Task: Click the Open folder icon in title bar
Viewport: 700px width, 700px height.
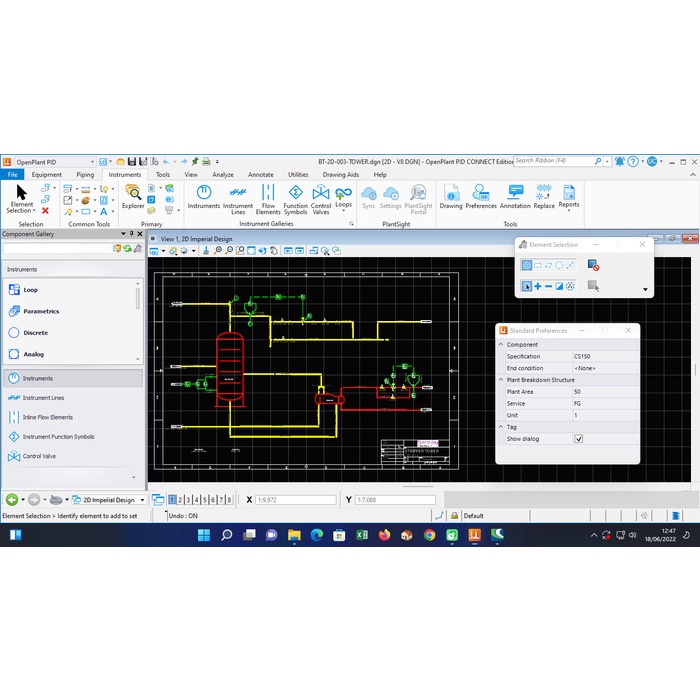Action: [121, 162]
